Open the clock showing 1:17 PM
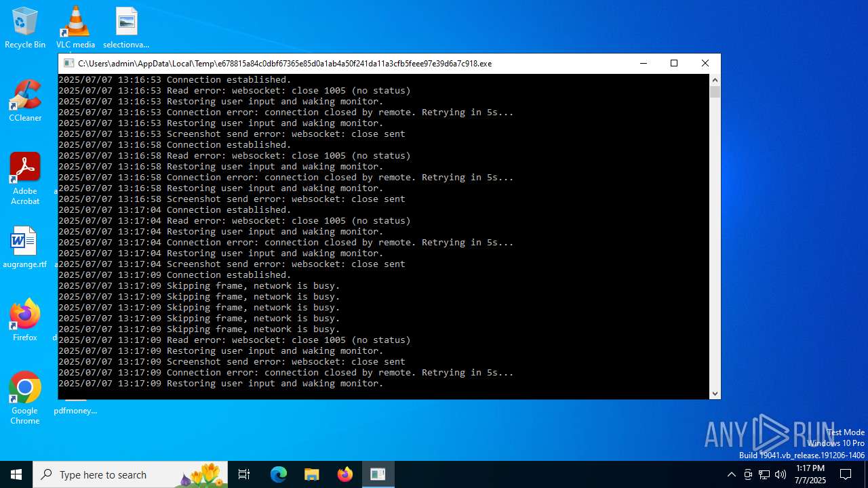The image size is (868, 488). coord(810,474)
